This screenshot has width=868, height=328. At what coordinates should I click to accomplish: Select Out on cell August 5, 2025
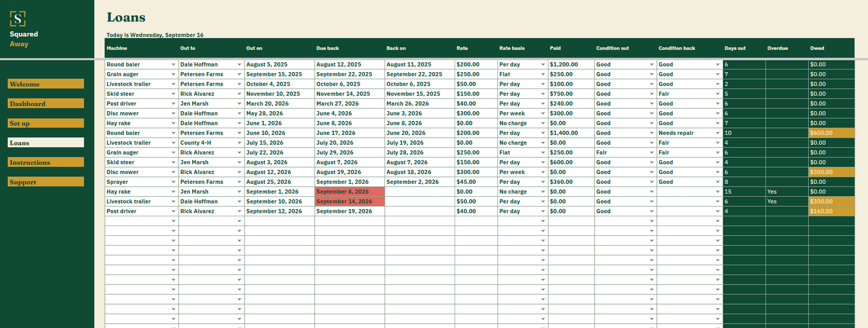279,65
